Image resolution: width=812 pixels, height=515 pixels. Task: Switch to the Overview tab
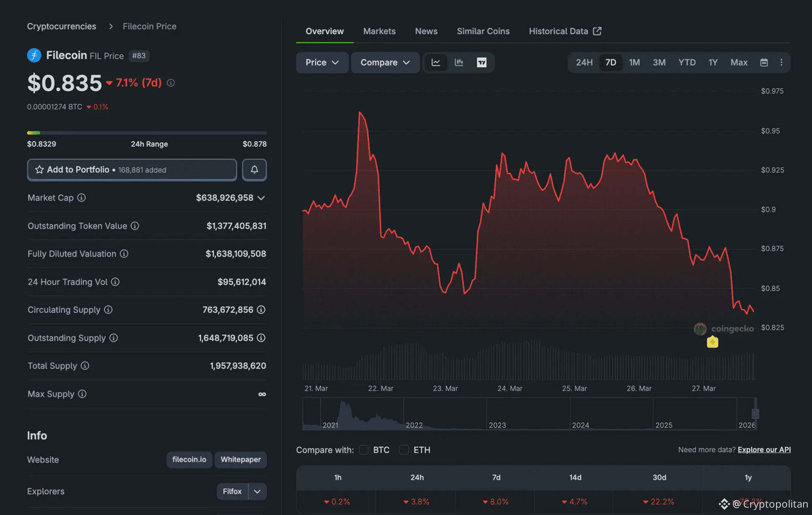[x=325, y=31]
